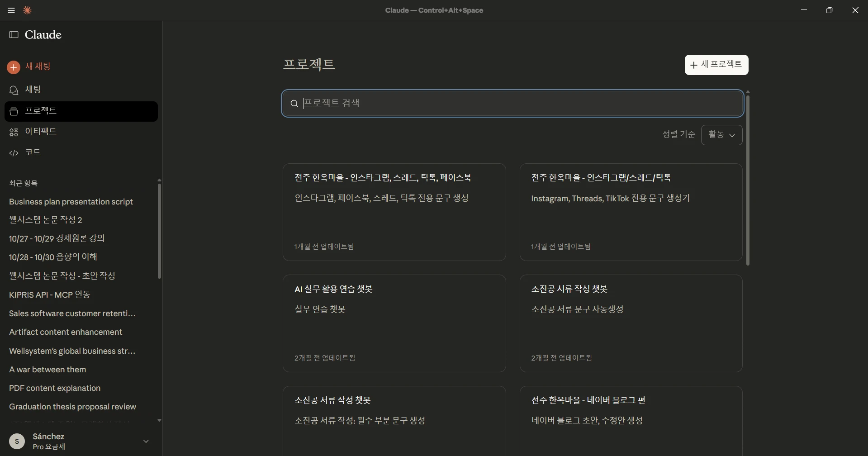
Task: Collapse sidebar using the panel toggle icon
Action: (14, 35)
